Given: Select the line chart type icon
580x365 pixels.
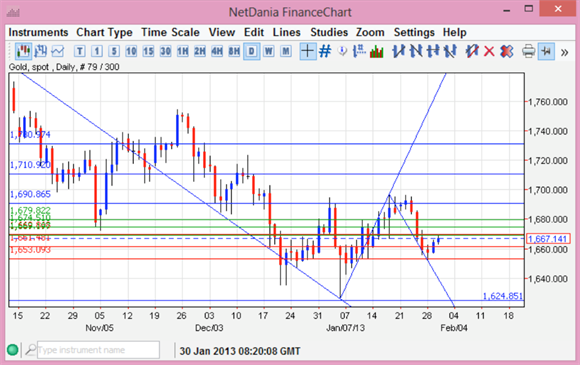Looking at the screenshot, I should (x=57, y=51).
